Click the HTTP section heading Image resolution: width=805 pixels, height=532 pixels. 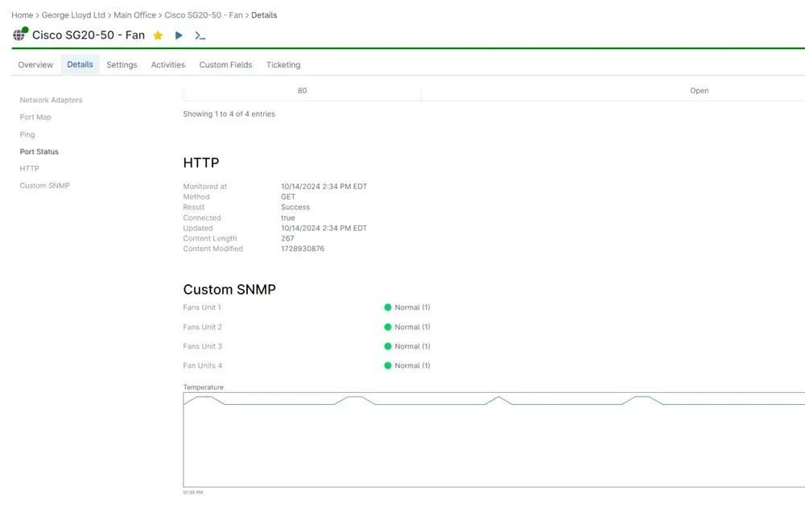point(201,163)
